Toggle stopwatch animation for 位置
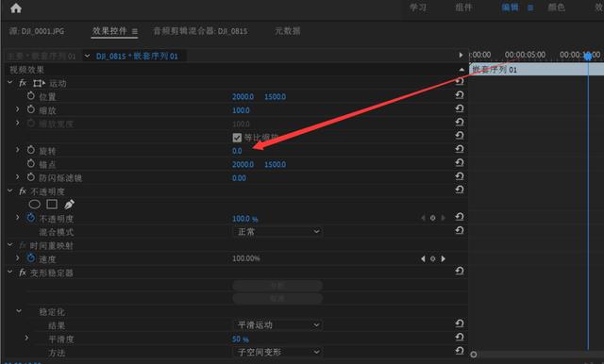The height and width of the screenshot is (364, 604). 31,96
